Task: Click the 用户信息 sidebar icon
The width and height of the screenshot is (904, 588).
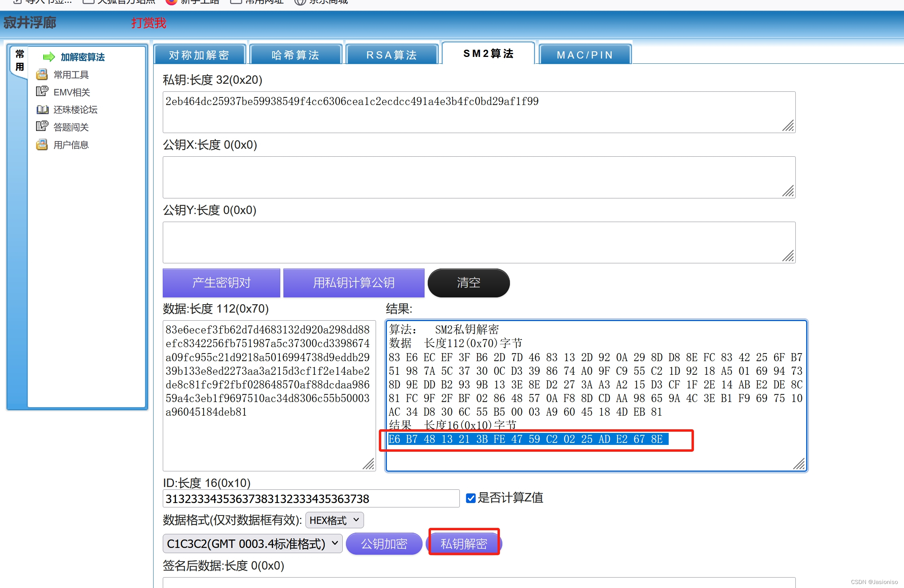Action: (42, 145)
